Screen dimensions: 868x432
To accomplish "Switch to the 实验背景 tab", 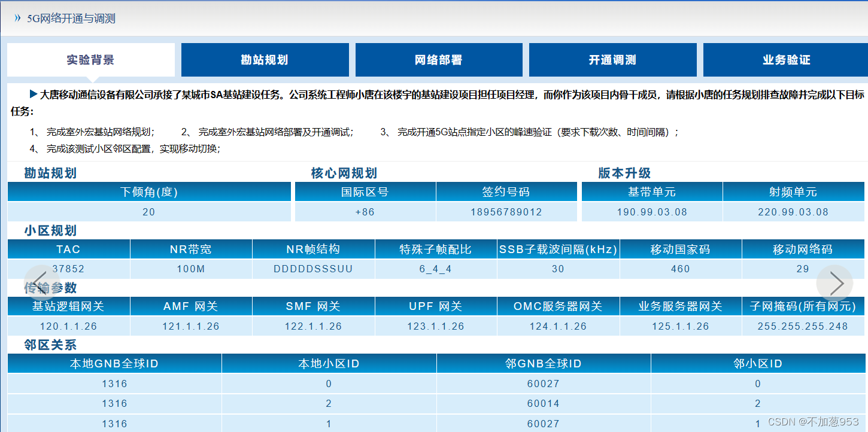I will tap(91, 60).
